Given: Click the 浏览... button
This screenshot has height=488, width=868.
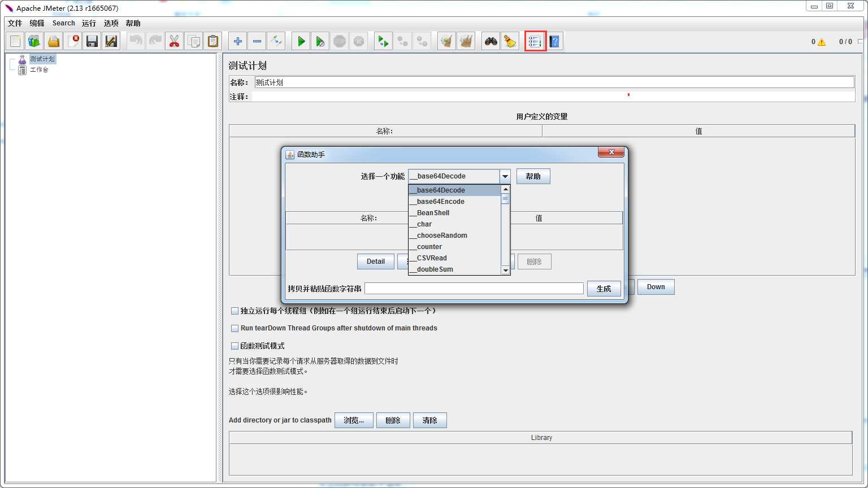Looking at the screenshot, I should (354, 420).
